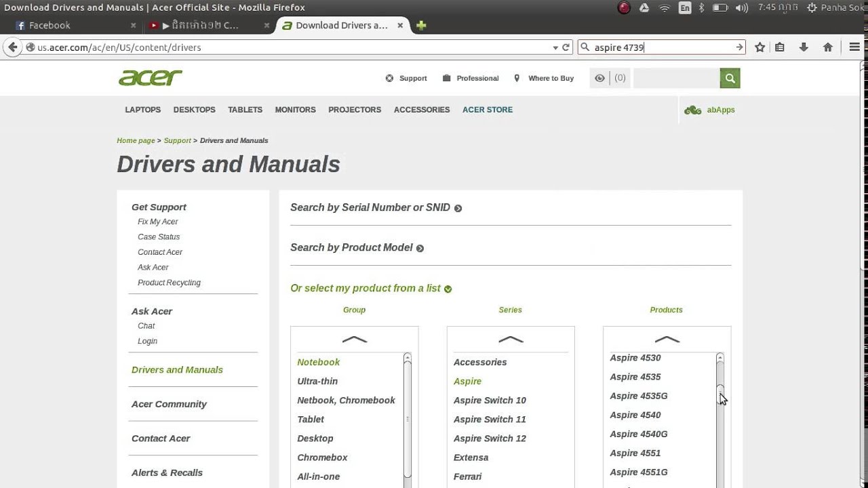Expand Search by Product Model
This screenshot has height=488, width=868.
point(420,248)
